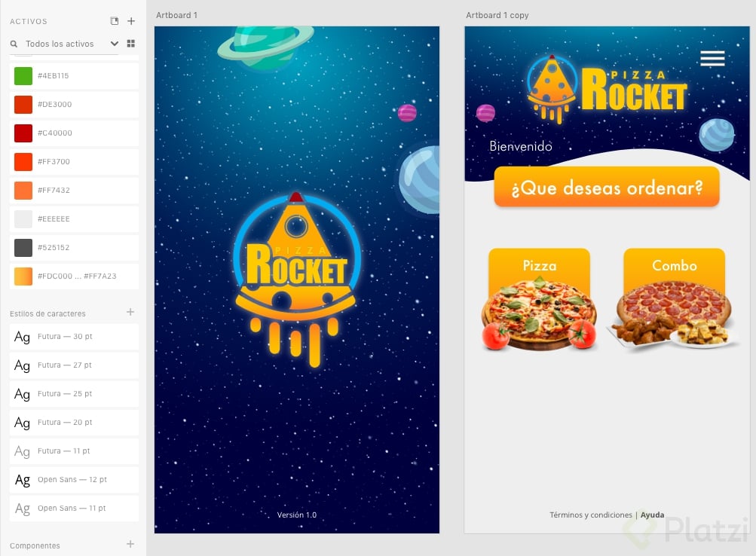Click the Pizza category card
Screen dimensions: 756x556
pos(540,298)
